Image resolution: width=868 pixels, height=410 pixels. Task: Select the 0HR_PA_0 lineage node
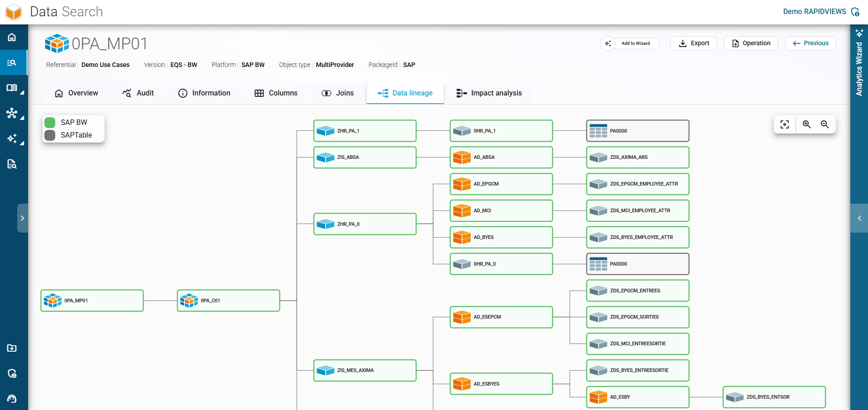501,264
